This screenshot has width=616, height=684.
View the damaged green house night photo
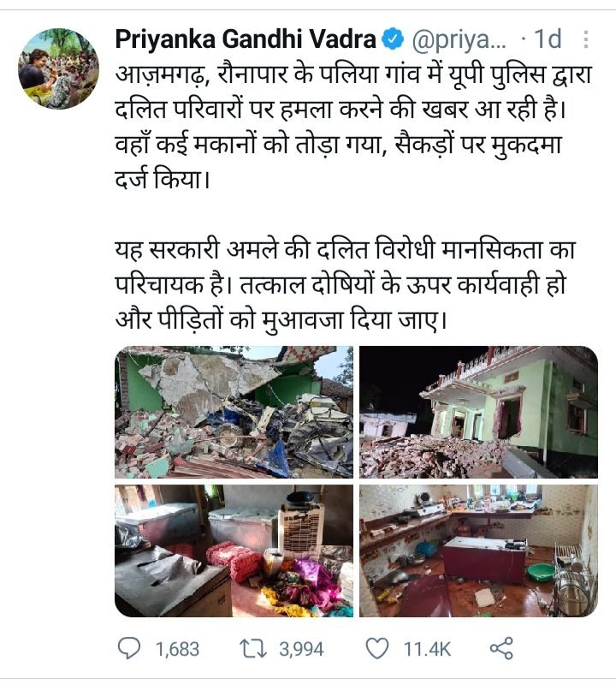tap(478, 413)
